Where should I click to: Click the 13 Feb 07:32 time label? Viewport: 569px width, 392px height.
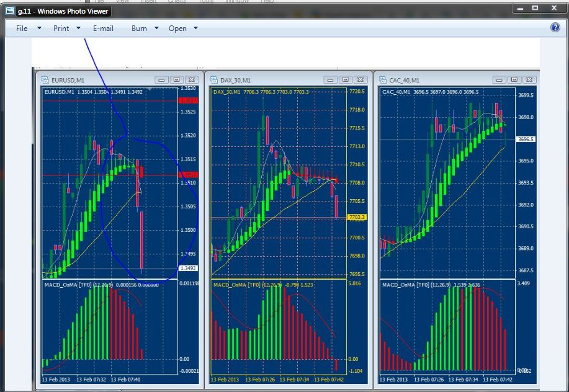(91, 380)
